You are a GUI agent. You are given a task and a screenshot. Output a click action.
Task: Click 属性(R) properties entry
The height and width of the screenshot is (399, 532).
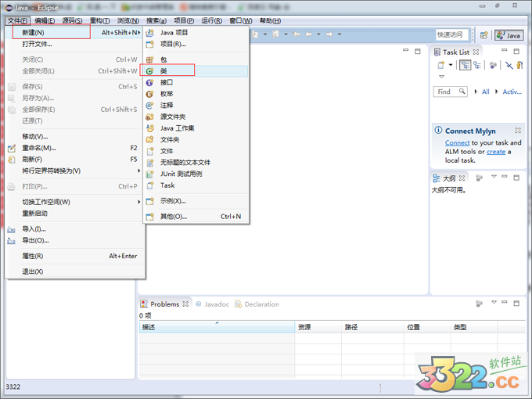(74, 256)
